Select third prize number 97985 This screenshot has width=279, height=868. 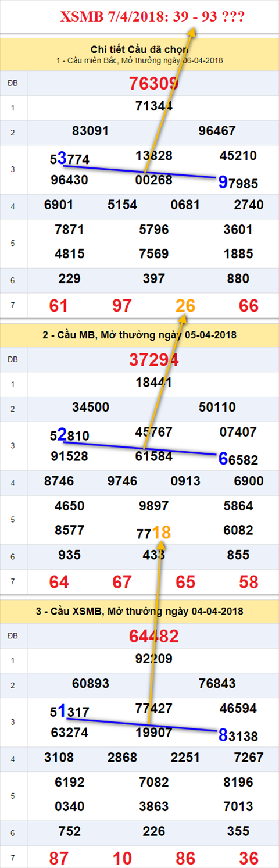pos(238,183)
